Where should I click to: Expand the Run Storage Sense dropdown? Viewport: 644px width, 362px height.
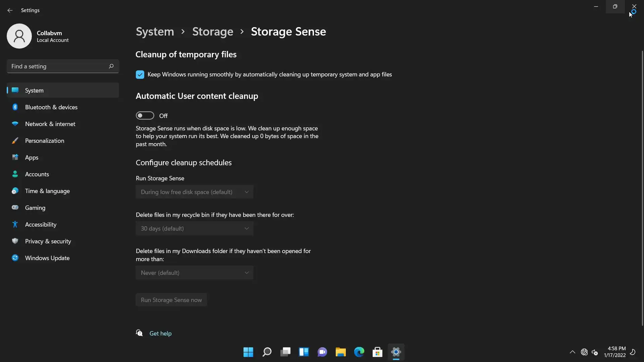[x=194, y=192]
